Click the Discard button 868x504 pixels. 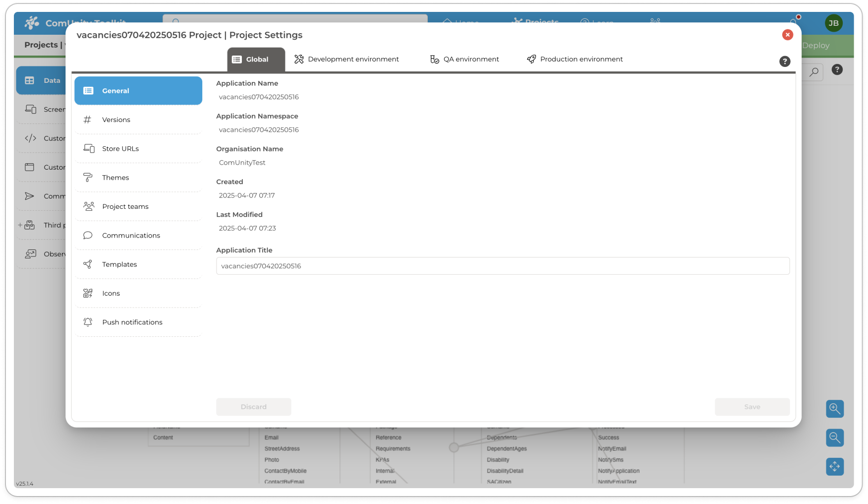click(x=253, y=407)
